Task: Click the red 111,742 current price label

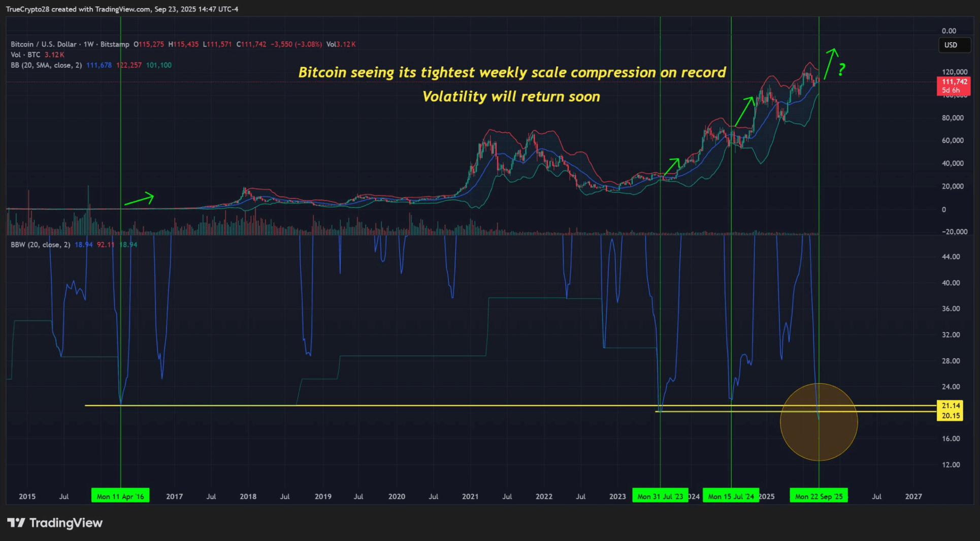Action: coord(954,82)
